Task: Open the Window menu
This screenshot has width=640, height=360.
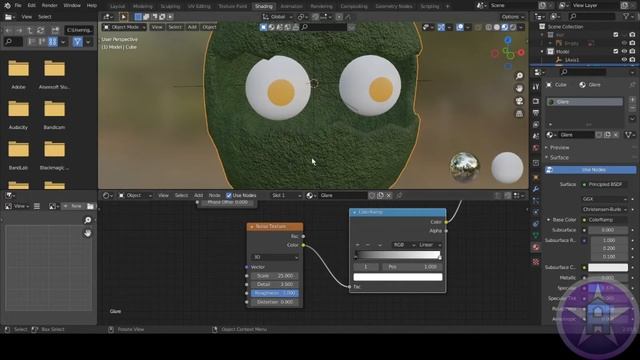Action: tap(72, 6)
